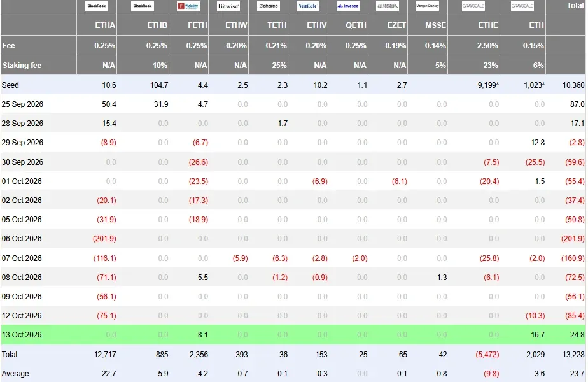Click the (10.3) ETH value on 12 Oct
Viewport: 588px width, 382px height.
tap(535, 316)
